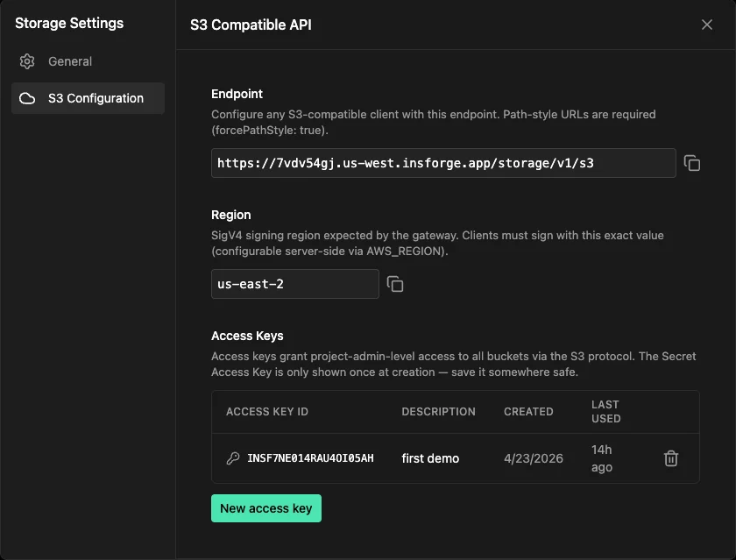Open the General settings section

tap(68, 61)
